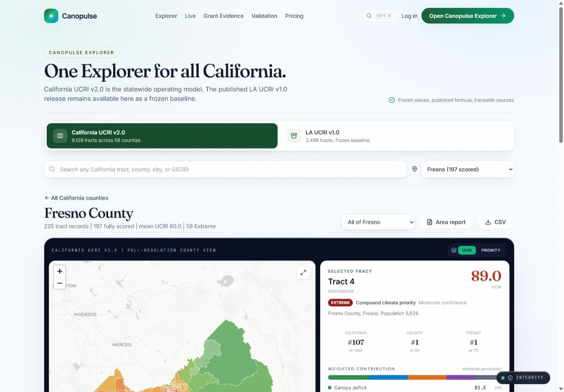The width and height of the screenshot is (564, 392).
Task: Open the Explorer nav item
Action: point(166,16)
